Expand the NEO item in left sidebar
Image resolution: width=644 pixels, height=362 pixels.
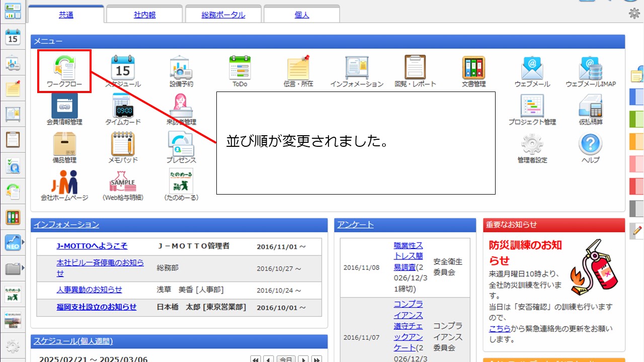[13, 243]
